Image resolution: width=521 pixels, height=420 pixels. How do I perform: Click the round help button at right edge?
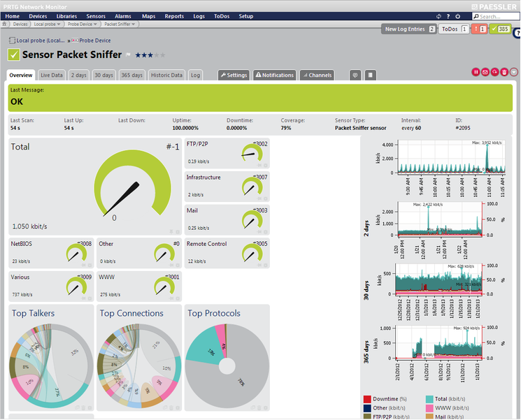[517, 33]
